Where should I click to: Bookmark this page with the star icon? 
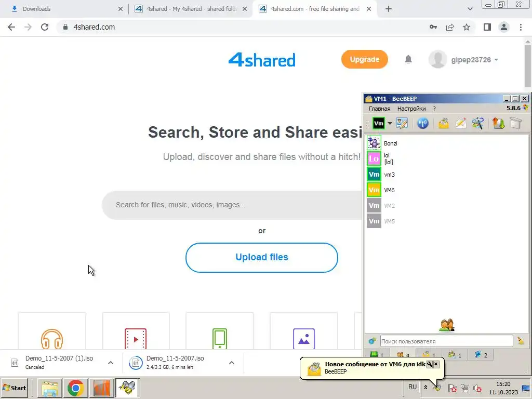click(467, 27)
